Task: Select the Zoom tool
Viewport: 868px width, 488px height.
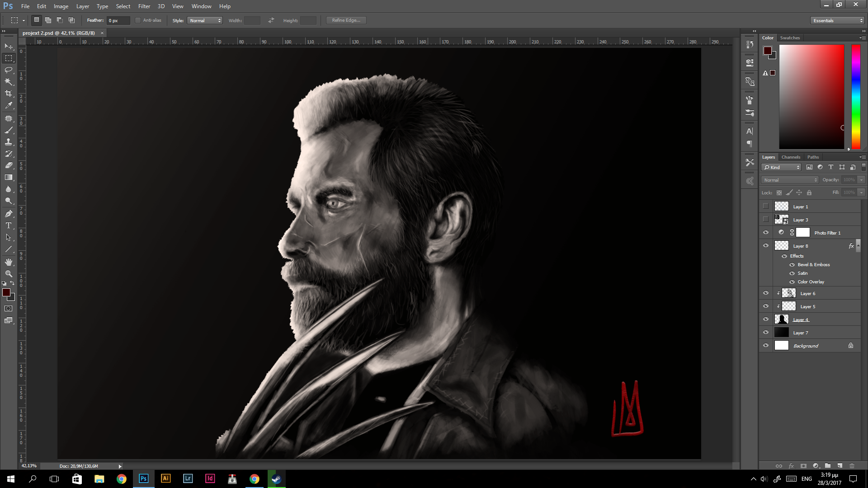Action: click(9, 274)
